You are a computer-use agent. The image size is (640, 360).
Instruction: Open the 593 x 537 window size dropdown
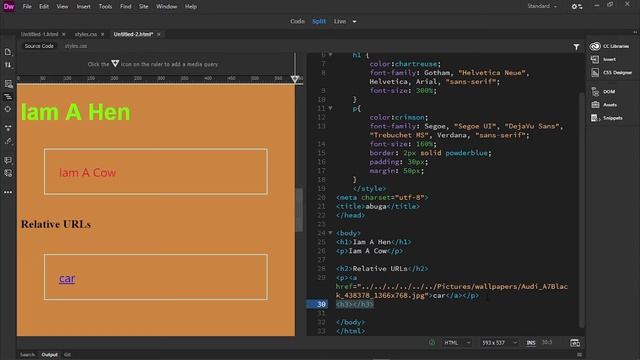point(499,343)
